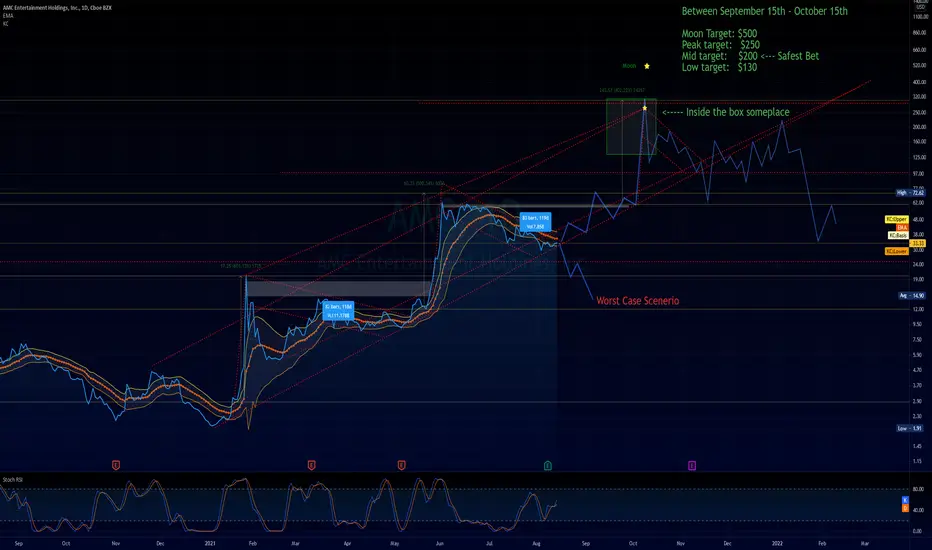
Task: Click the 80.00 level on Stoch RSI scale
Action: tap(918, 489)
